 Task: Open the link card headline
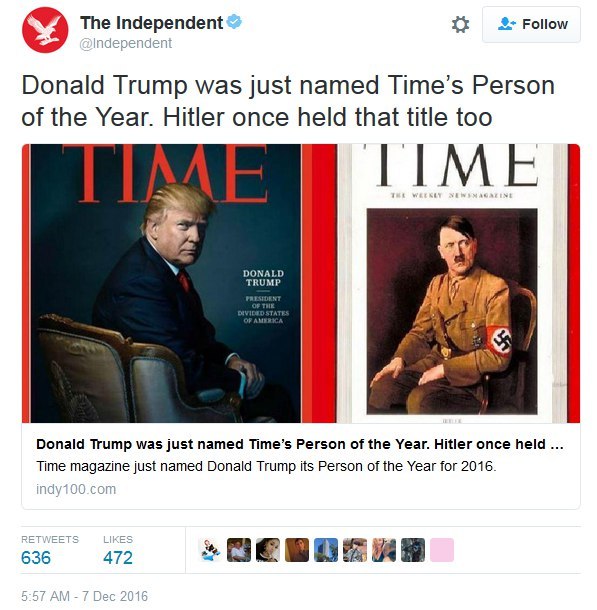coord(300,444)
